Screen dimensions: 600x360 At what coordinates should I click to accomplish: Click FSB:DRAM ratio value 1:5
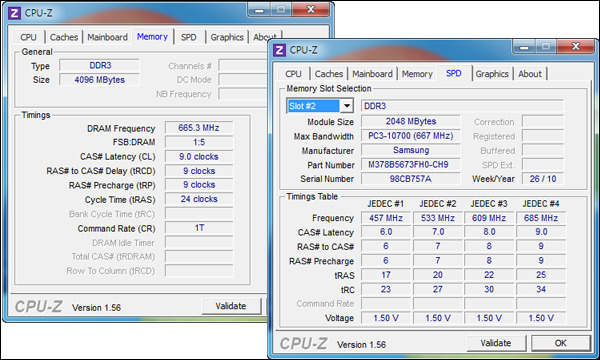coord(199,142)
